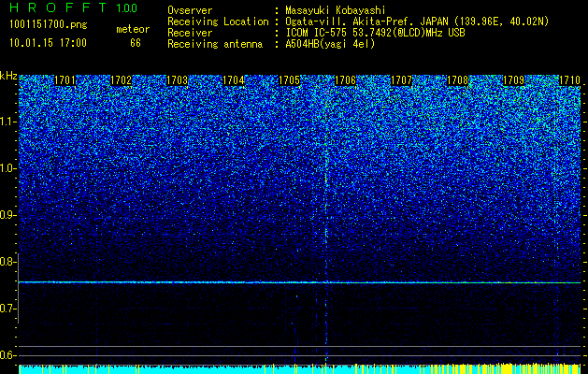Click the 1707 time marker
This screenshot has height=374, width=588.
click(402, 80)
